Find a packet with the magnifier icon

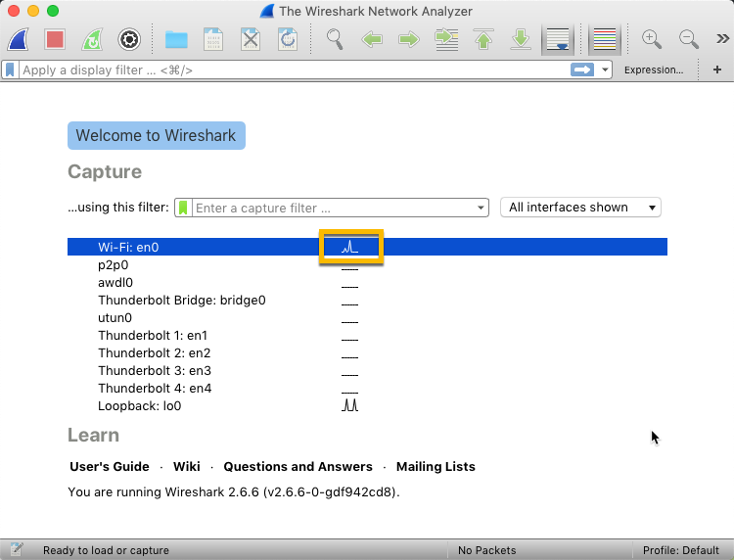(335, 39)
